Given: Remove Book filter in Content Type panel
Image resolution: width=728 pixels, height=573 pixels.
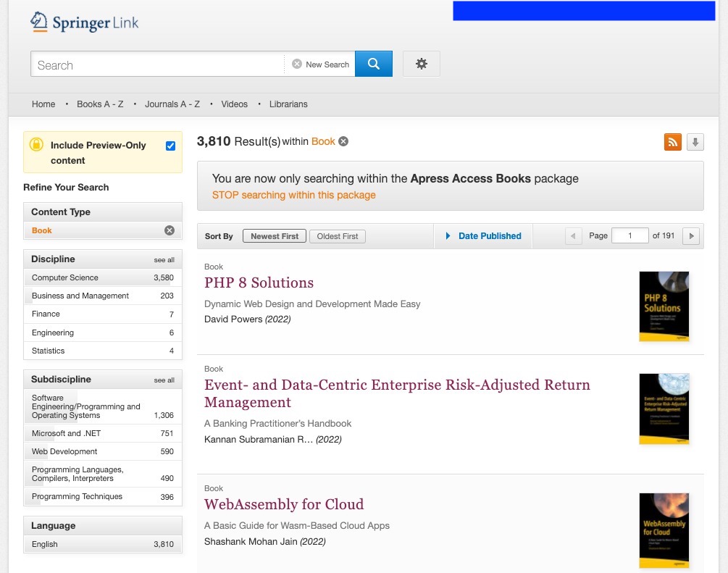Looking at the screenshot, I should click(x=170, y=230).
